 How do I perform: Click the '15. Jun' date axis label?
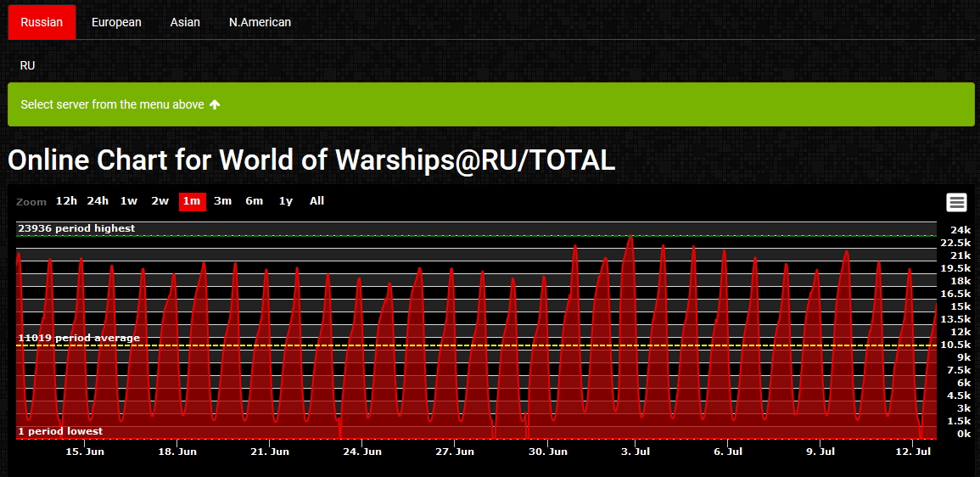pyautogui.click(x=84, y=452)
